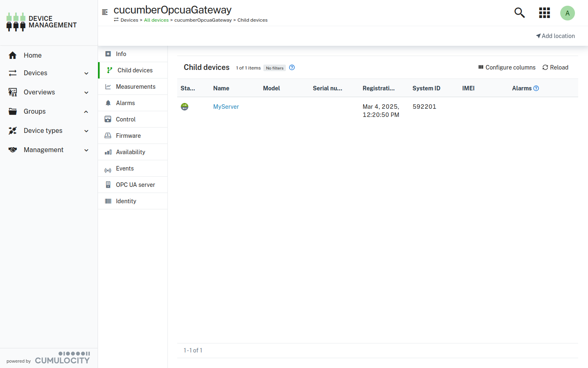Expand the Overviews navigation menu
This screenshot has width=588, height=368.
pyautogui.click(x=49, y=92)
